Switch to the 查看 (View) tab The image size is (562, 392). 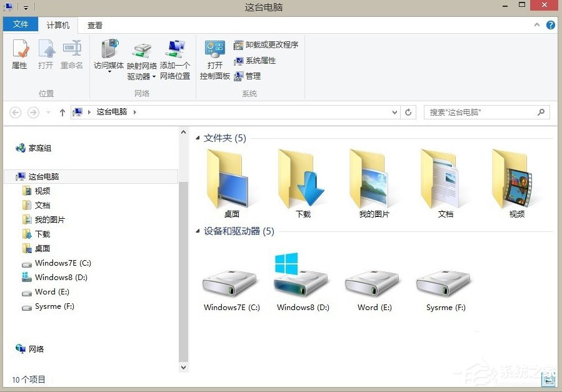95,25
